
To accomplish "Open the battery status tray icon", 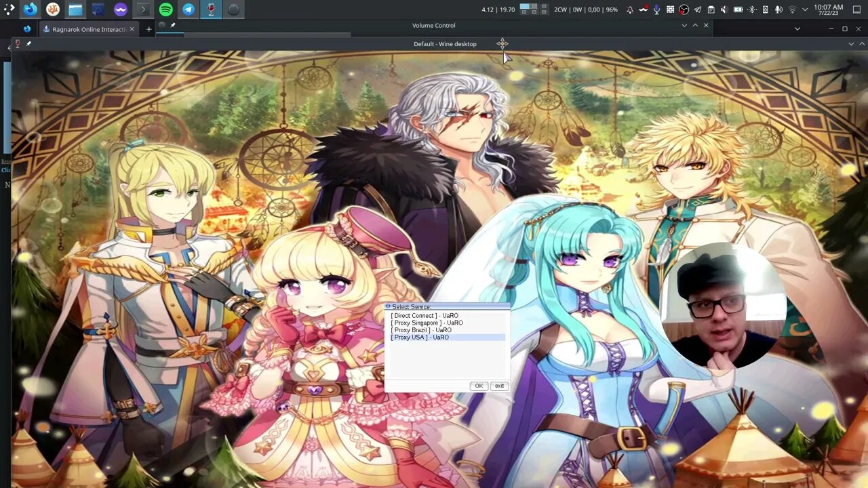I will [738, 9].
